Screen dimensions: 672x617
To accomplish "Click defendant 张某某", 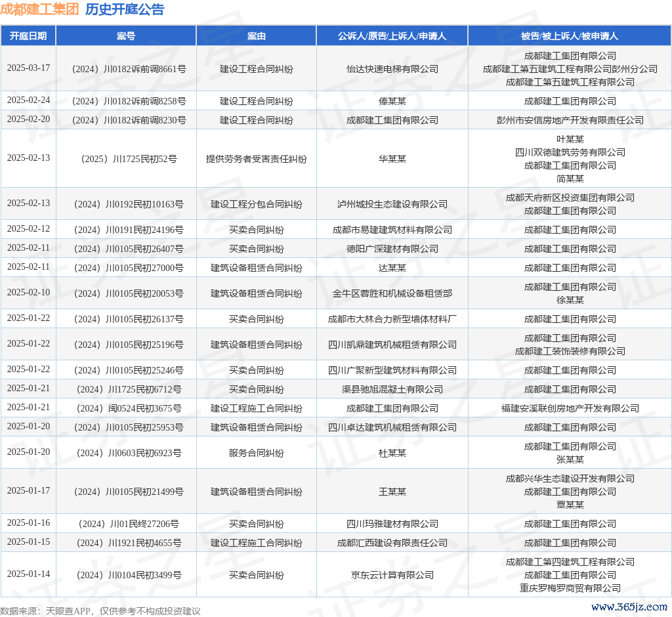I will click(x=570, y=459).
